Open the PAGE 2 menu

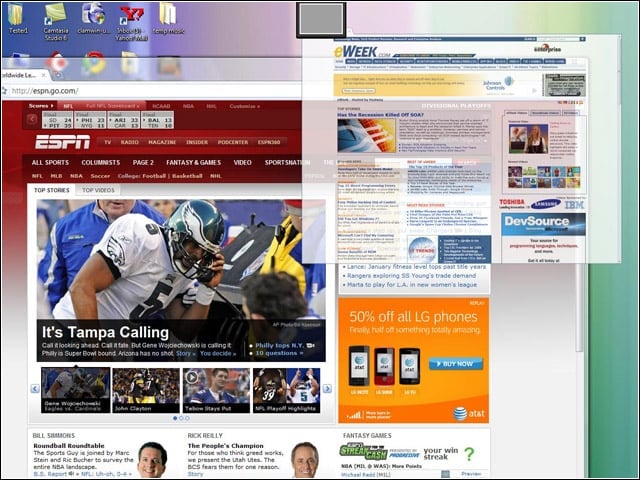[143, 162]
